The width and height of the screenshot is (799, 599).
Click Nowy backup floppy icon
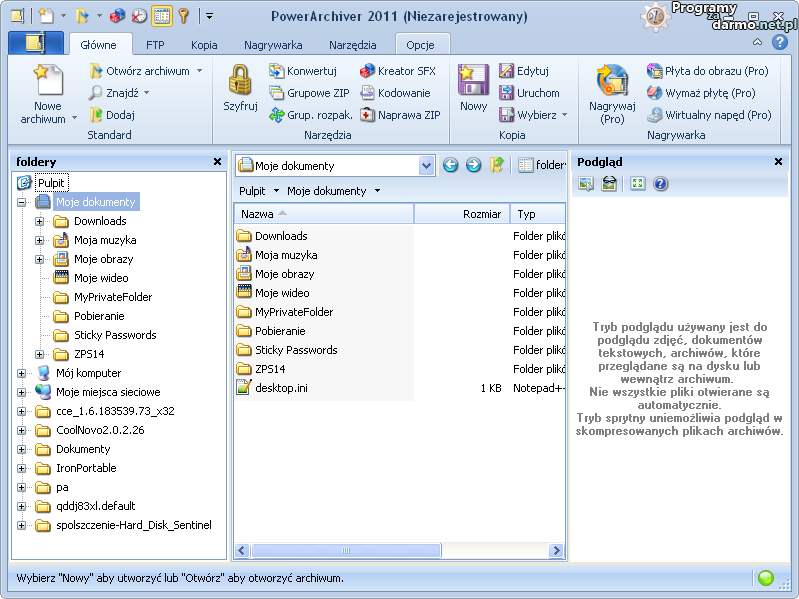(x=473, y=82)
